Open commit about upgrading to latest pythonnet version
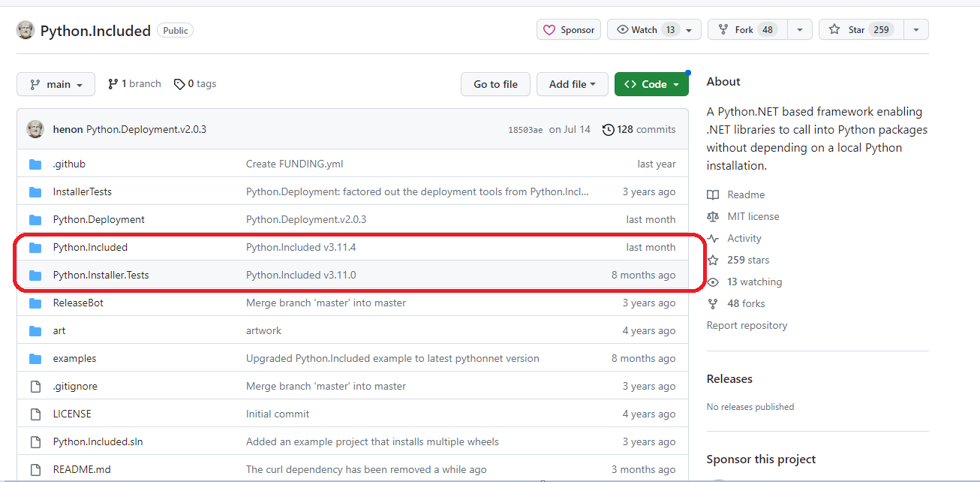 click(392, 358)
